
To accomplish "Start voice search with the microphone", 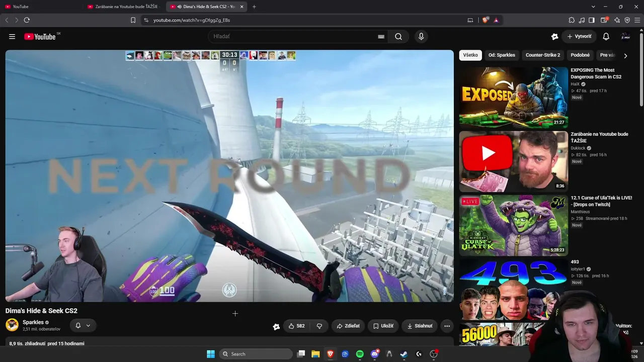I will 421,37.
